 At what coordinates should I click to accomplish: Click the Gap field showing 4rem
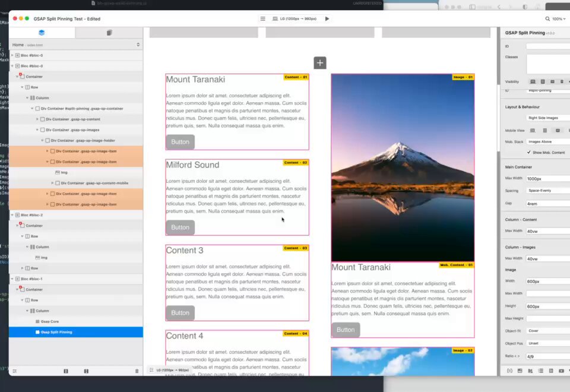click(548, 204)
